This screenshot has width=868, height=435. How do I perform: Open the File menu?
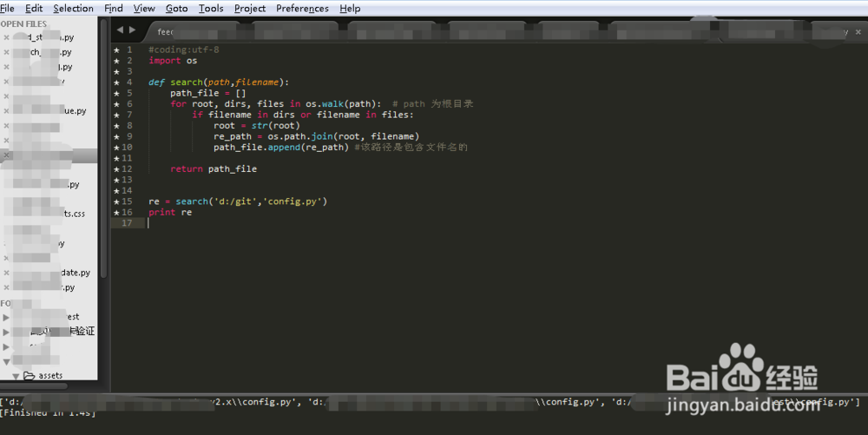[7, 9]
